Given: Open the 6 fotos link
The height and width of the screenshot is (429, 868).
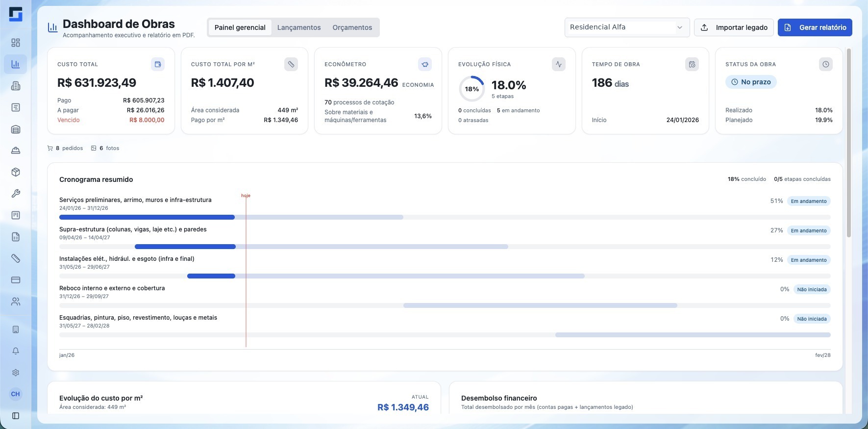Looking at the screenshot, I should pyautogui.click(x=105, y=148).
